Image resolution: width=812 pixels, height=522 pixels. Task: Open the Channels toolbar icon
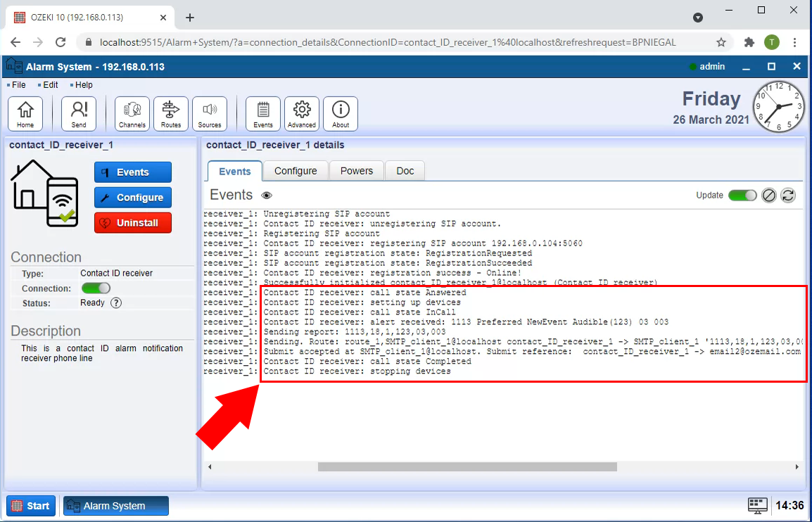[132, 114]
